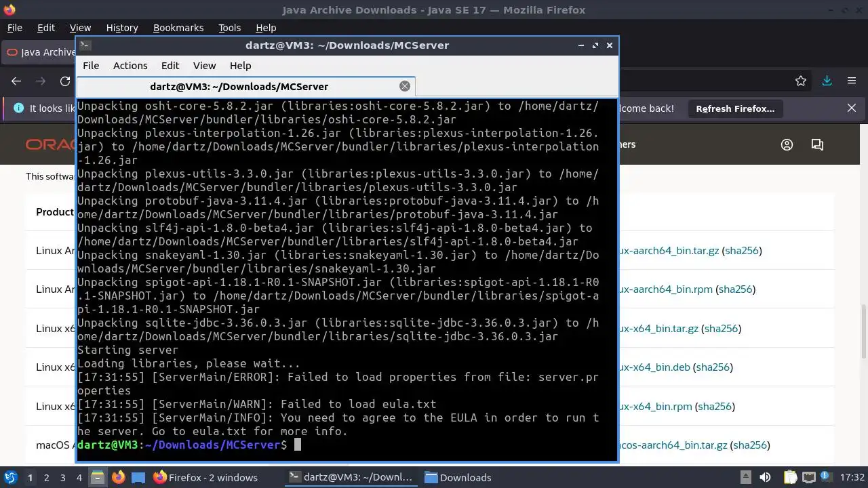
Task: Open Firefox File menu
Action: [x=14, y=28]
